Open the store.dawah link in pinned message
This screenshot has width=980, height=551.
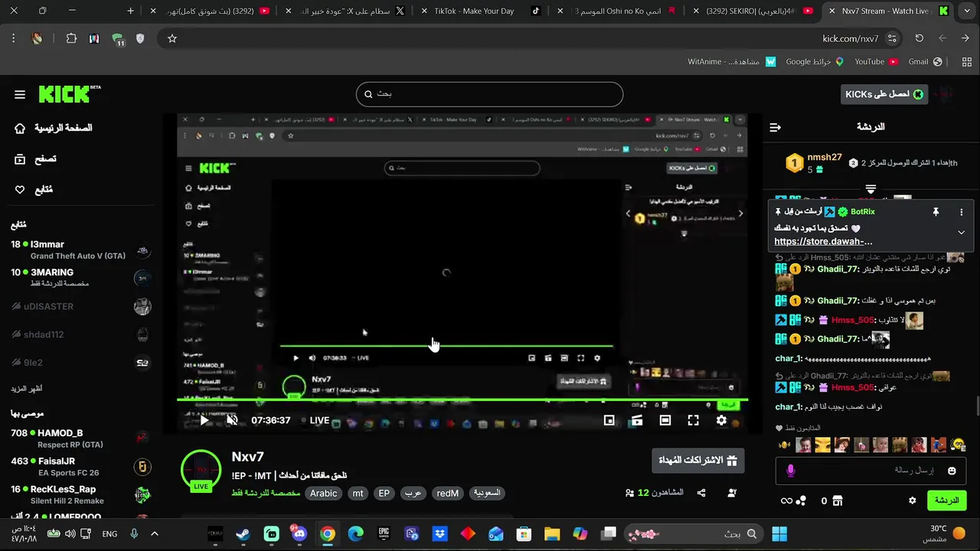point(823,241)
